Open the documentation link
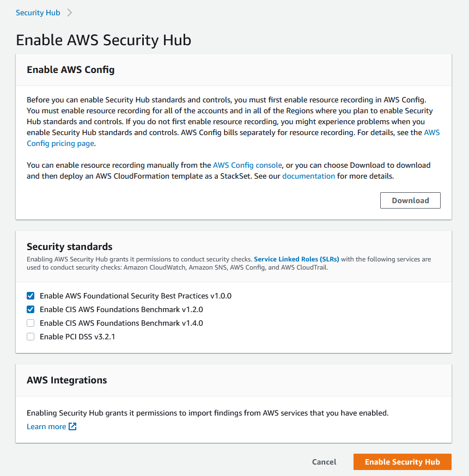This screenshot has height=476, width=469. tap(308, 176)
